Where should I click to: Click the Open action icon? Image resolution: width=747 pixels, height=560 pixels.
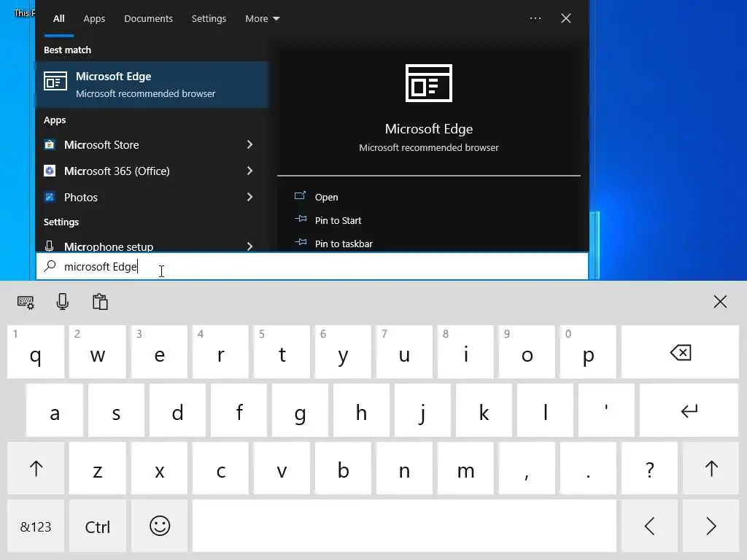300,195
